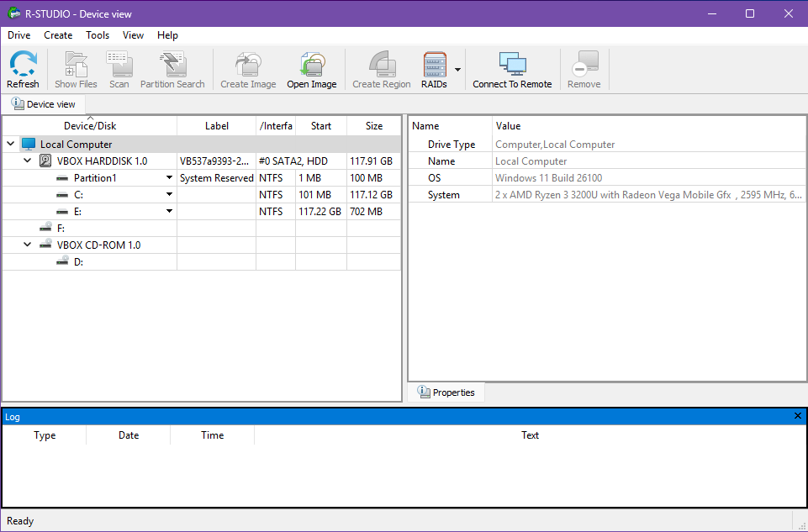Click the AMD Ryzen 3 3200U system value
Screen dimensions: 808x532
tap(648, 195)
